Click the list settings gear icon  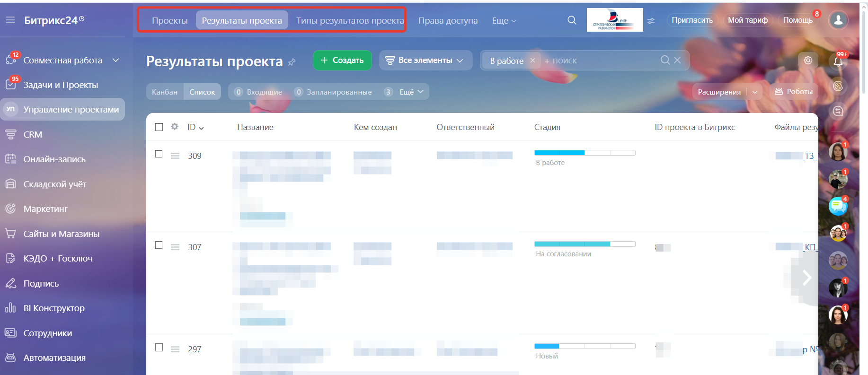click(x=808, y=61)
